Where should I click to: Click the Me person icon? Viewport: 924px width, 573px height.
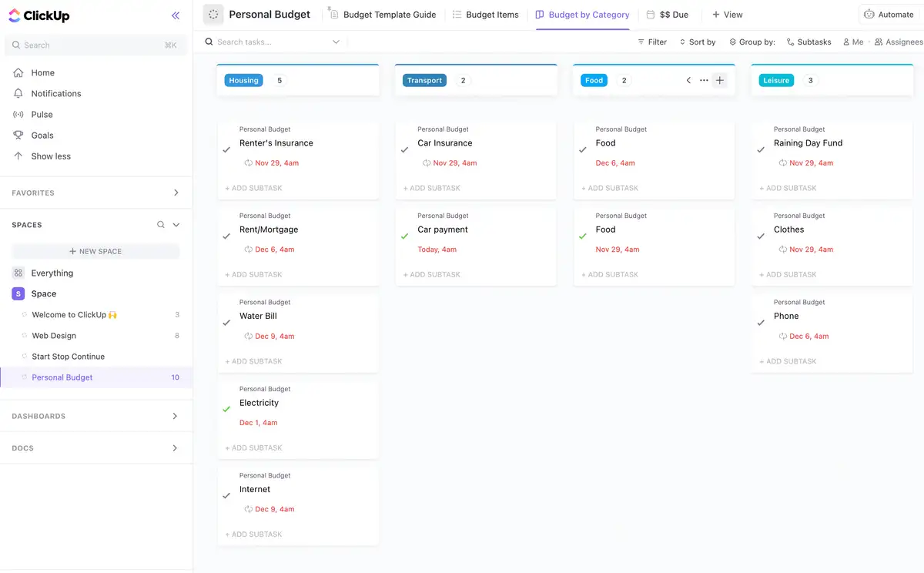(847, 42)
